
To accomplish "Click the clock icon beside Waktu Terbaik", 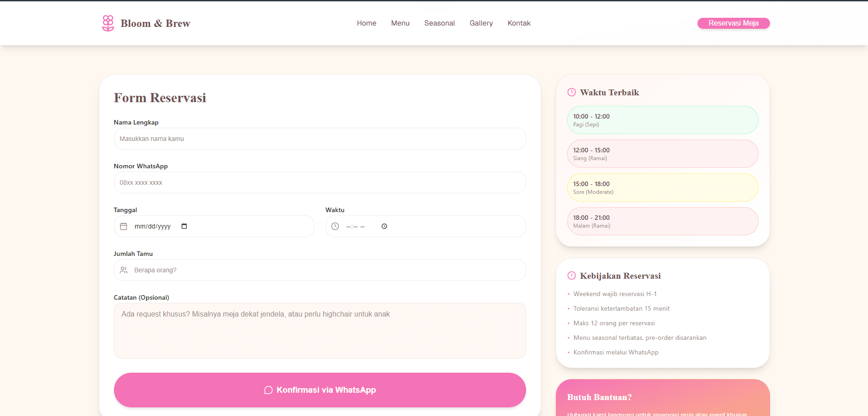I will point(571,92).
